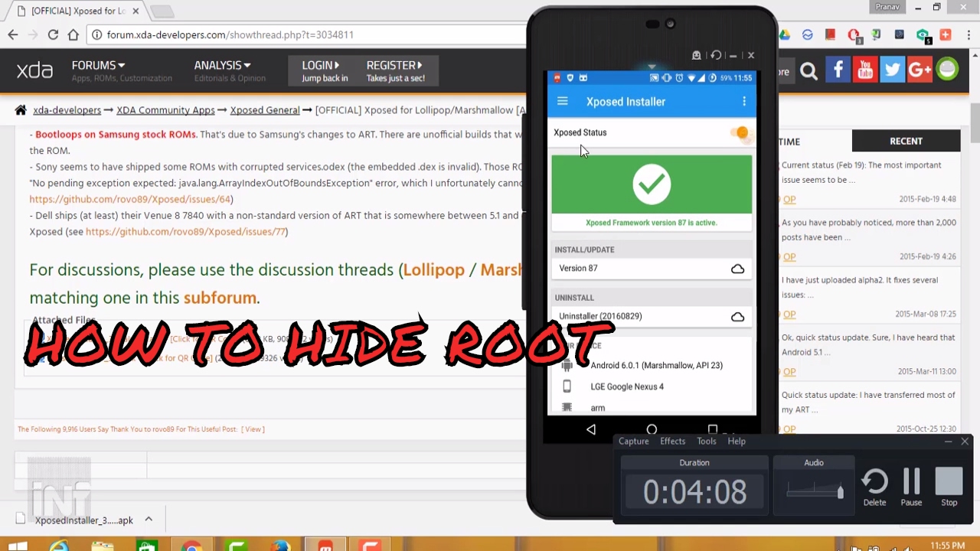Delete the current recording
The image size is (980, 551).
point(874,487)
